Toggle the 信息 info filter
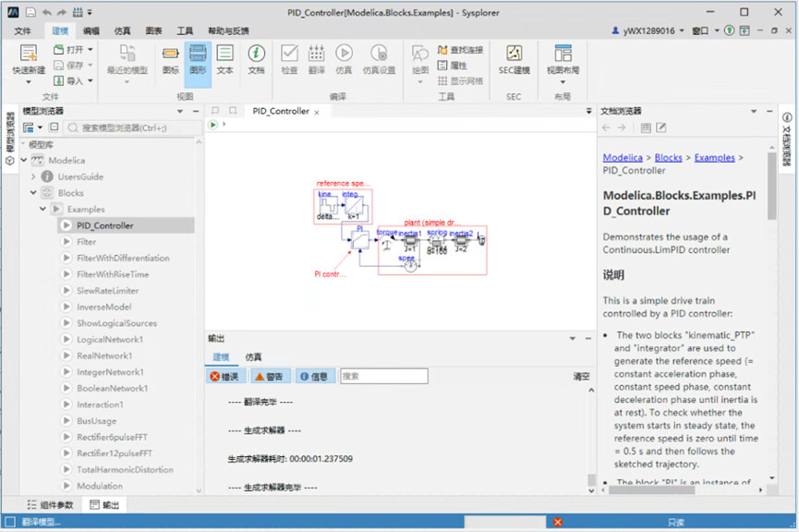Viewport: 799px width, 532px height. click(x=314, y=376)
